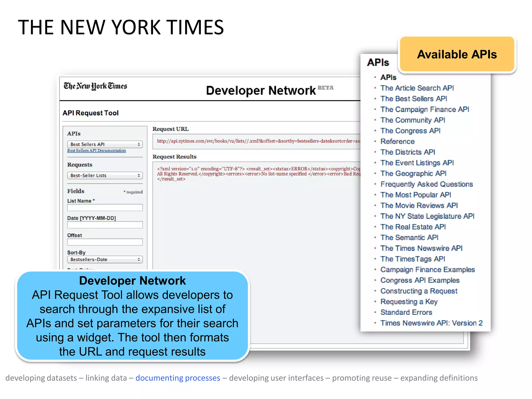Open The Event Listings API link
The image size is (532, 399).
point(417,163)
